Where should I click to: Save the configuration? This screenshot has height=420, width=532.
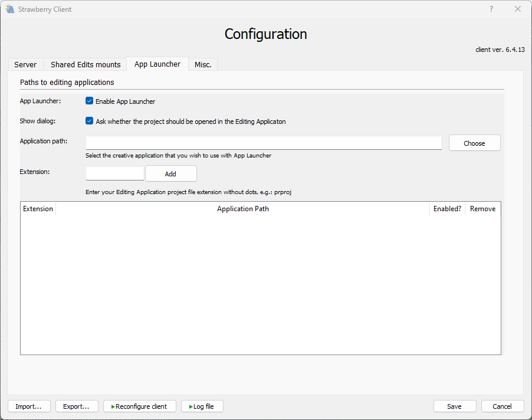tap(454, 406)
